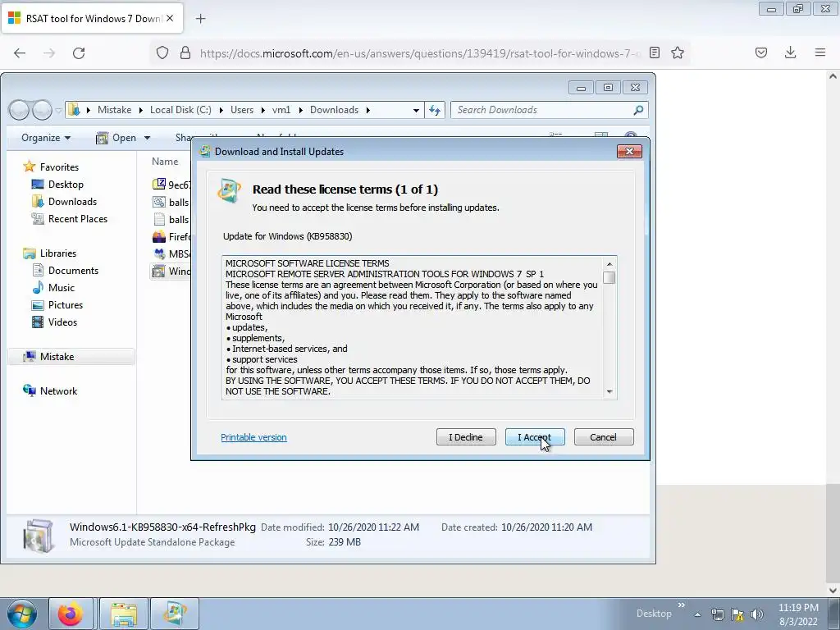The height and width of the screenshot is (630, 840).
Task: Open the Printable version link
Action: 254,437
